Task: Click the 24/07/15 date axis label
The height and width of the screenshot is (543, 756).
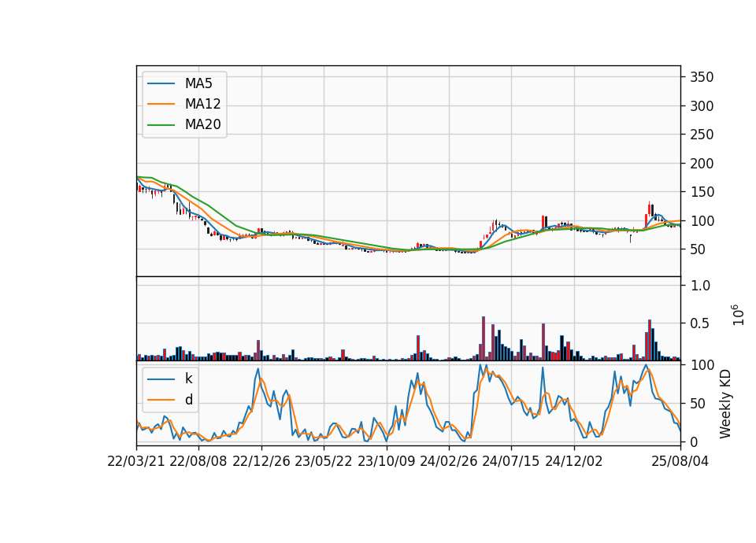Action: (x=510, y=461)
